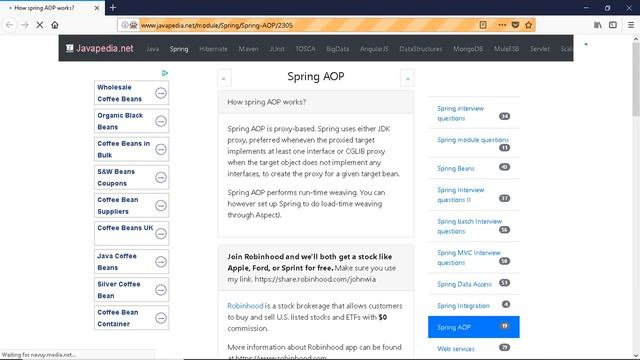Open the Servlet menu in navbar
Viewport: 640px width, 360px height.
click(x=540, y=49)
